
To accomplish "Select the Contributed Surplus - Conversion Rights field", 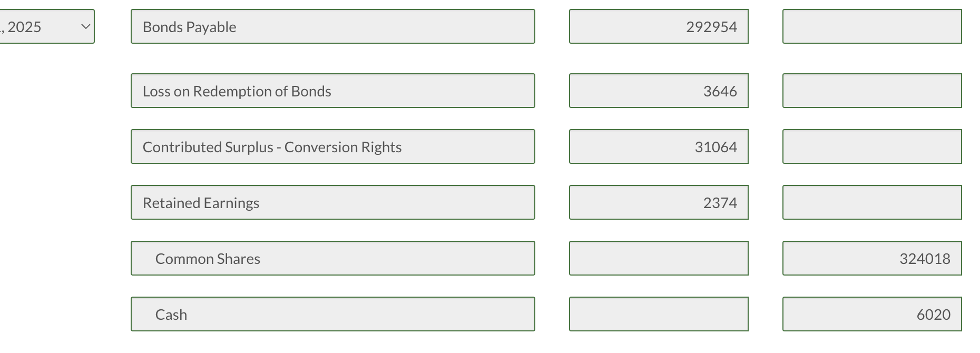I will [333, 146].
